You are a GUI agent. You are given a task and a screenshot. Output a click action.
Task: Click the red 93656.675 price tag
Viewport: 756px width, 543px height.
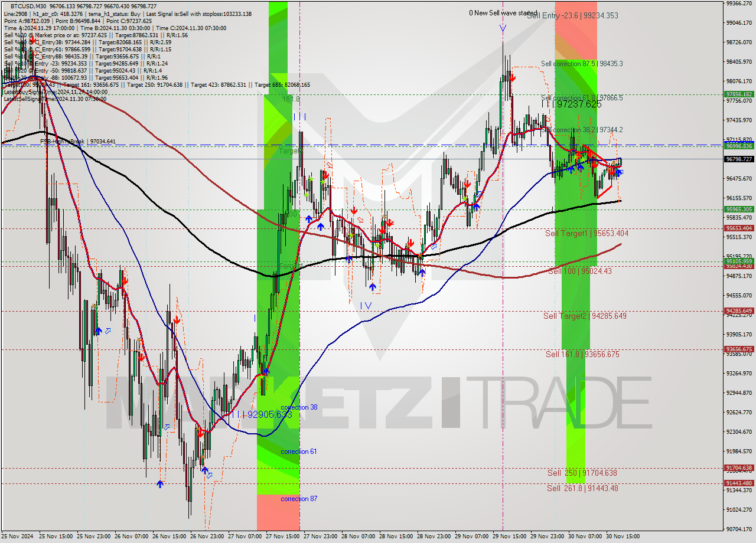tap(739, 349)
